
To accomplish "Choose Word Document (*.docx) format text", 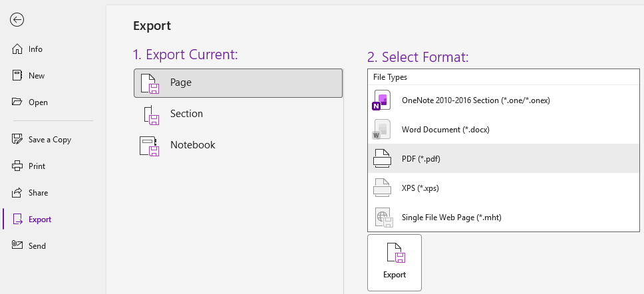I will point(446,130).
